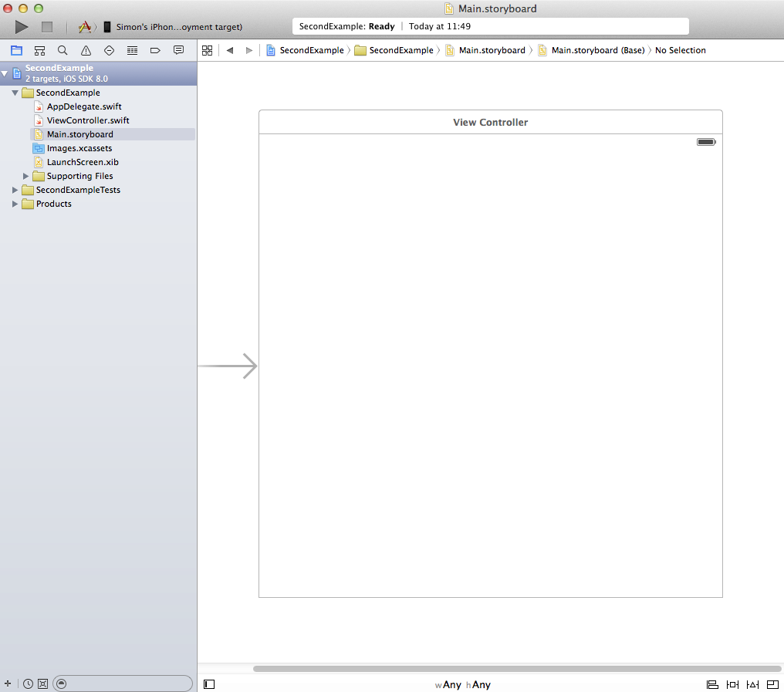784x692 pixels.
Task: Expand the Products group
Action: (15, 204)
